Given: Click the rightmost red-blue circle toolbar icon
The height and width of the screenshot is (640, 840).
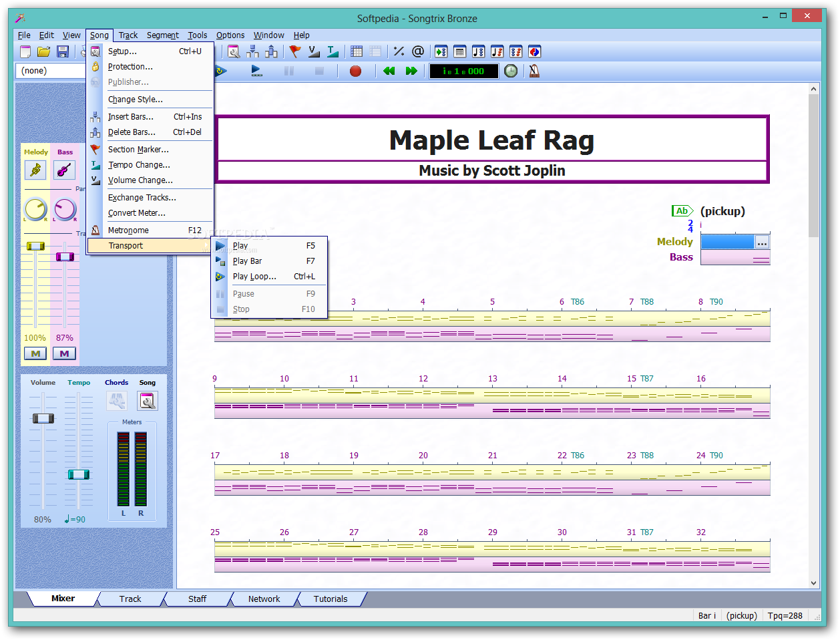Looking at the screenshot, I should 535,51.
